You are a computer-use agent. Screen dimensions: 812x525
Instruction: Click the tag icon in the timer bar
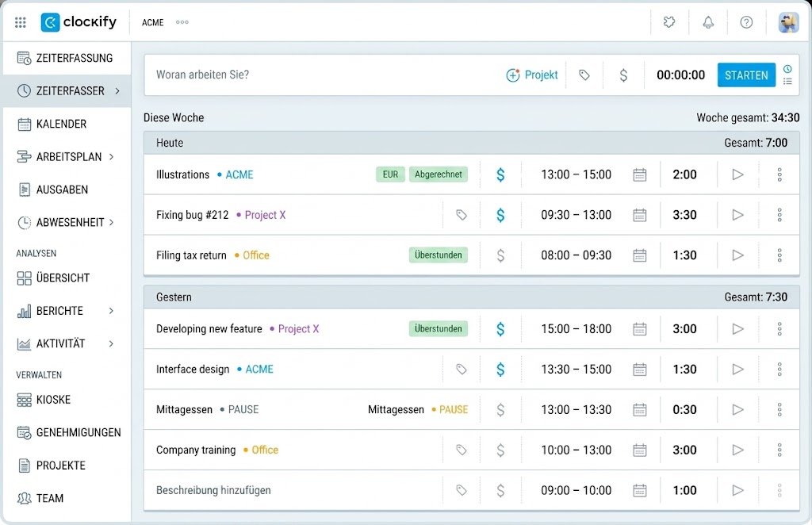584,75
